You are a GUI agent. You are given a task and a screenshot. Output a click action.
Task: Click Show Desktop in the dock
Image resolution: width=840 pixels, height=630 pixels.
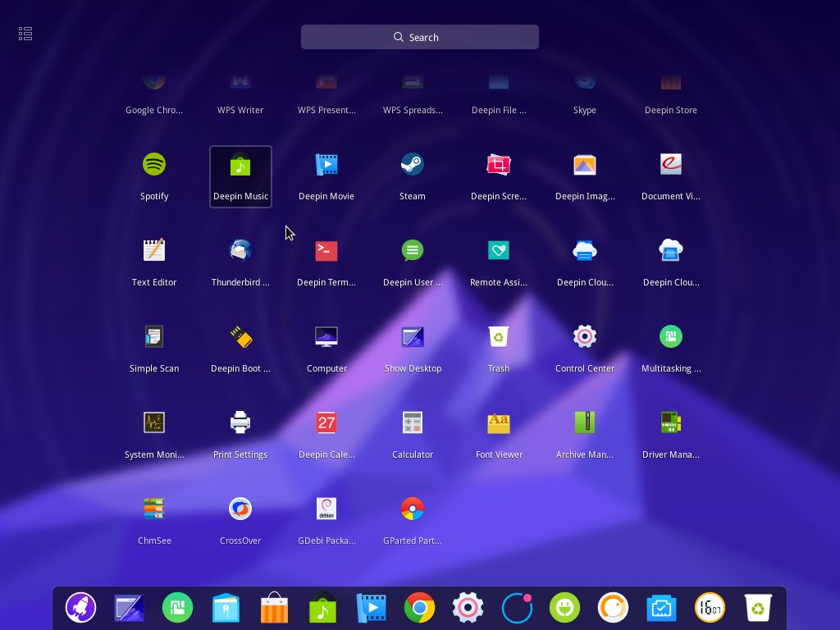tap(129, 608)
